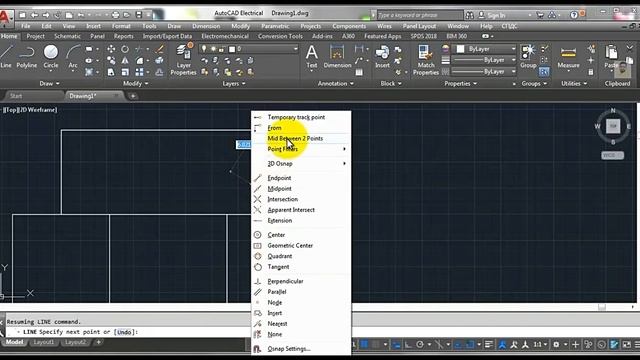Choose Quadrant snap option
The height and width of the screenshot is (360, 640).
301,256
